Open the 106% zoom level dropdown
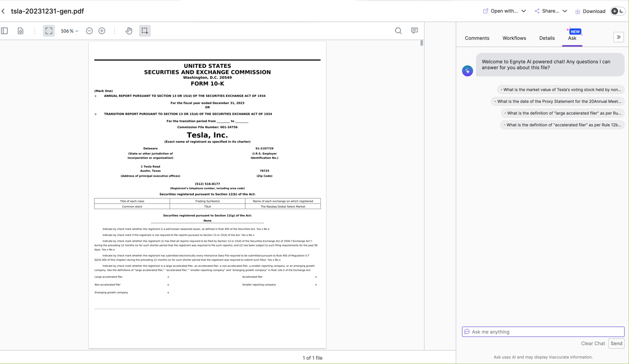The width and height of the screenshot is (629, 364). click(69, 31)
